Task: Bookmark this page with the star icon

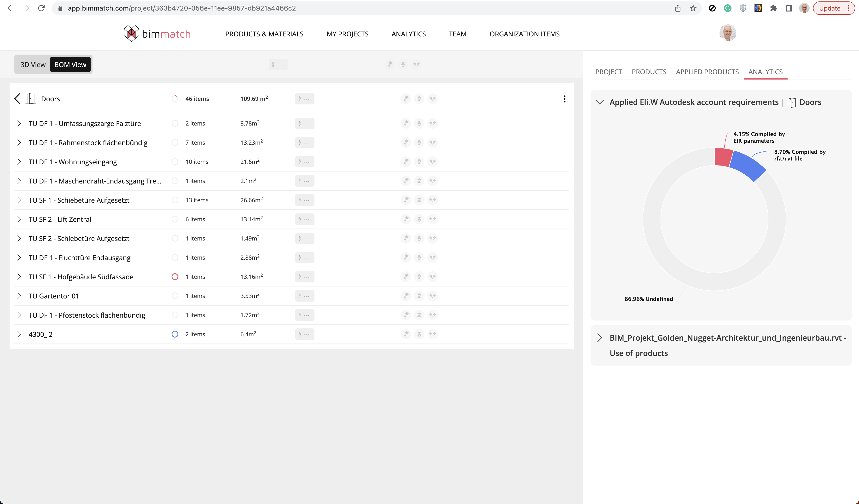Action: pos(693,8)
